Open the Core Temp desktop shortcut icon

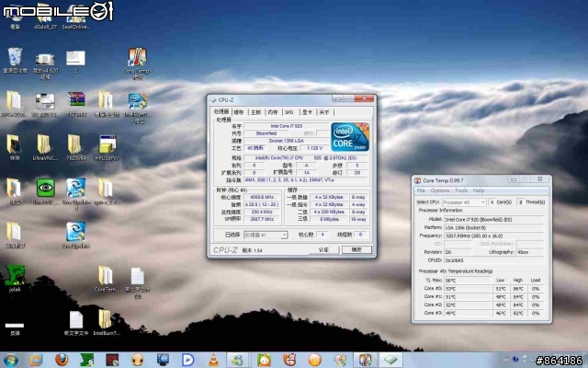(137, 58)
